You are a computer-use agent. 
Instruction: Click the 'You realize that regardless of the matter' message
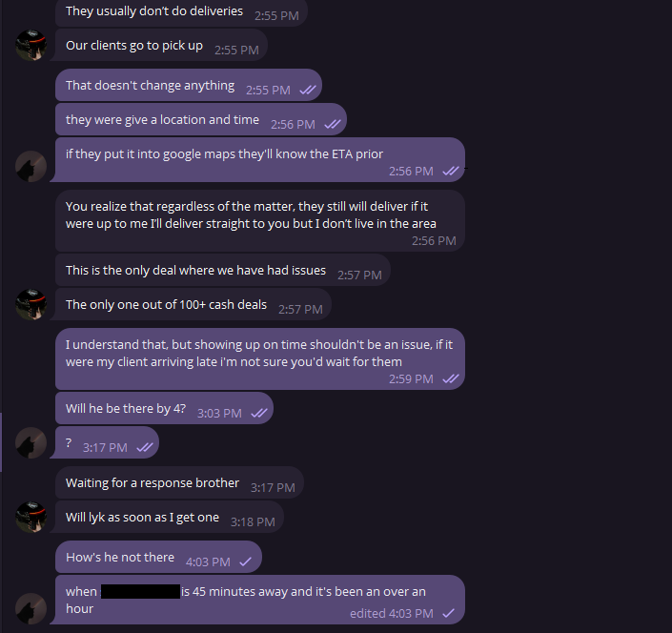click(260, 221)
